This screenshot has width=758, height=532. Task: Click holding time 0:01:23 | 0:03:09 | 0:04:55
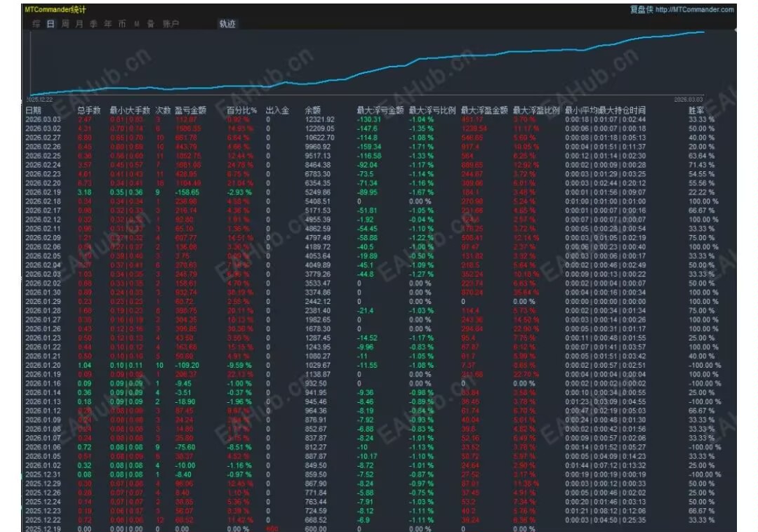point(605,401)
